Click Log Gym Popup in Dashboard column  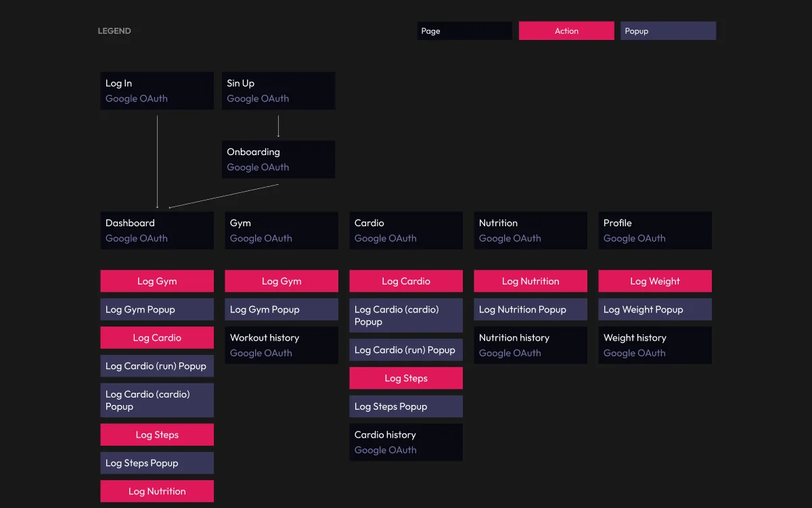[x=157, y=310]
